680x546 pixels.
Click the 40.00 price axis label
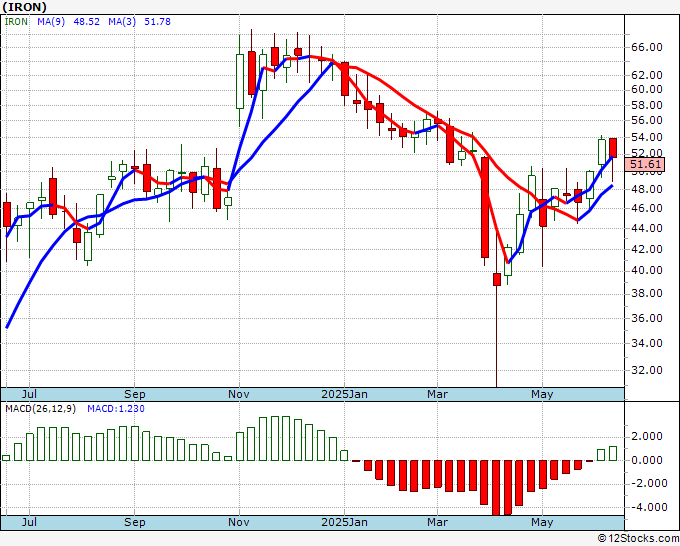[647, 270]
